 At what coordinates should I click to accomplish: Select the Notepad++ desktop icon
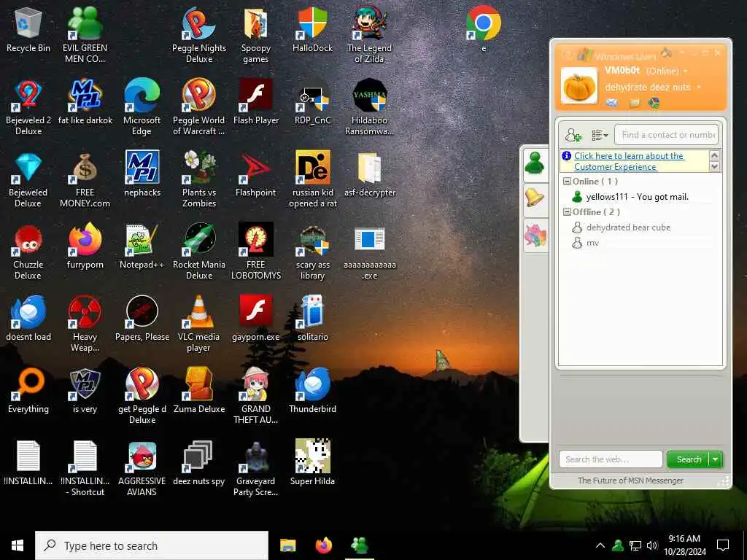142,246
